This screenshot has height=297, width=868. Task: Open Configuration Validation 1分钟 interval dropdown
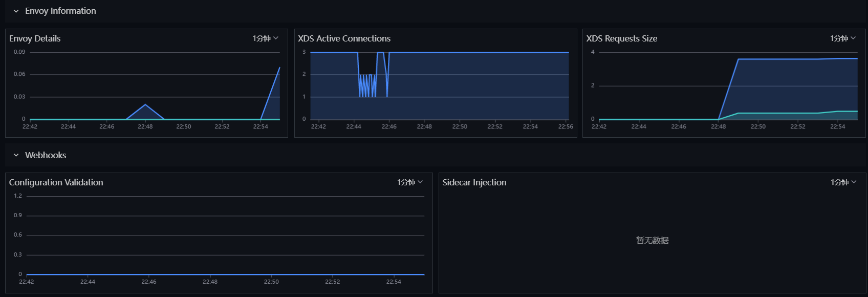(410, 182)
